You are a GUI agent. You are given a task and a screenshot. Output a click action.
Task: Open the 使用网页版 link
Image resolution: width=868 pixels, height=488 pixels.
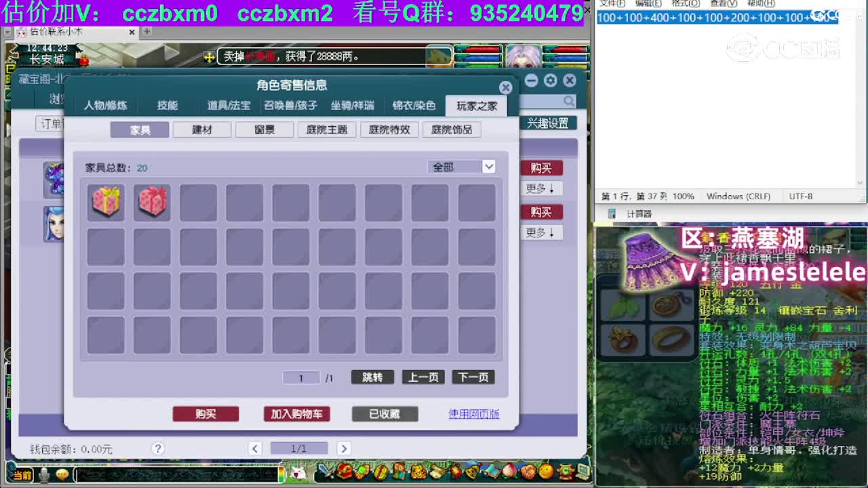[474, 414]
